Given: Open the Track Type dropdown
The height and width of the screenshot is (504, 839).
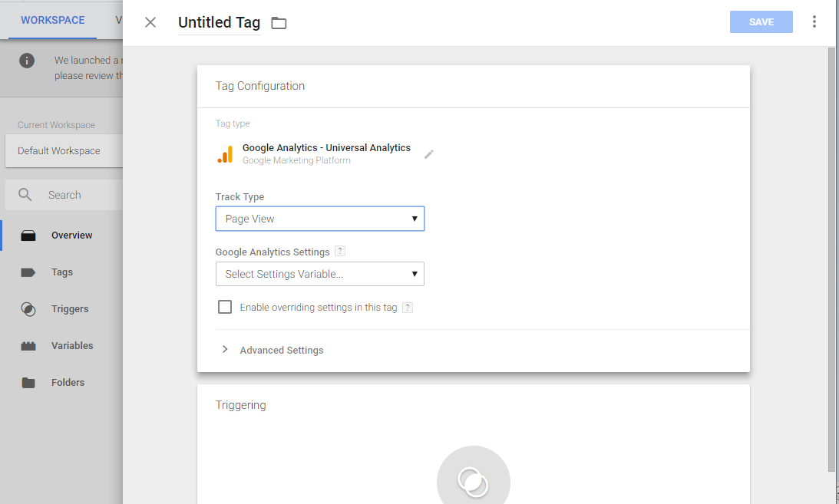Looking at the screenshot, I should click(320, 219).
